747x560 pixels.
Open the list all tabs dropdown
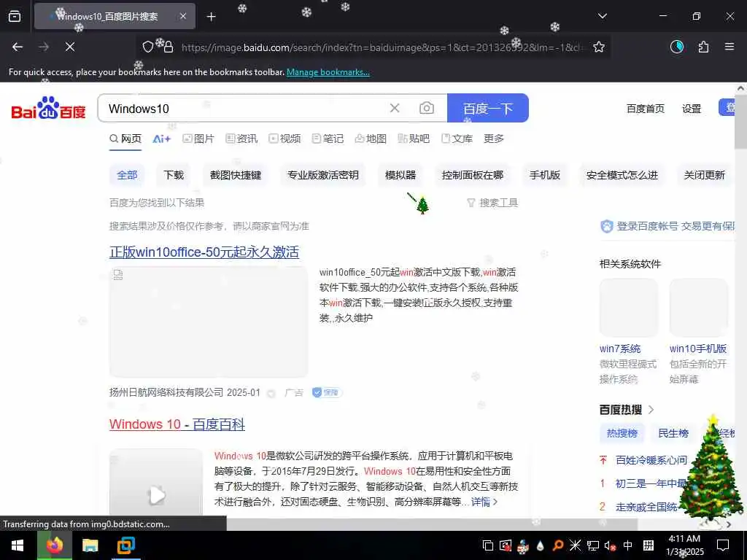click(x=602, y=16)
